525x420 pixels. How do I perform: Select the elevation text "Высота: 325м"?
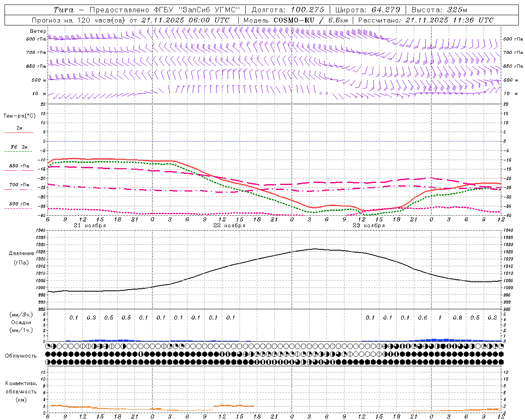439,10
